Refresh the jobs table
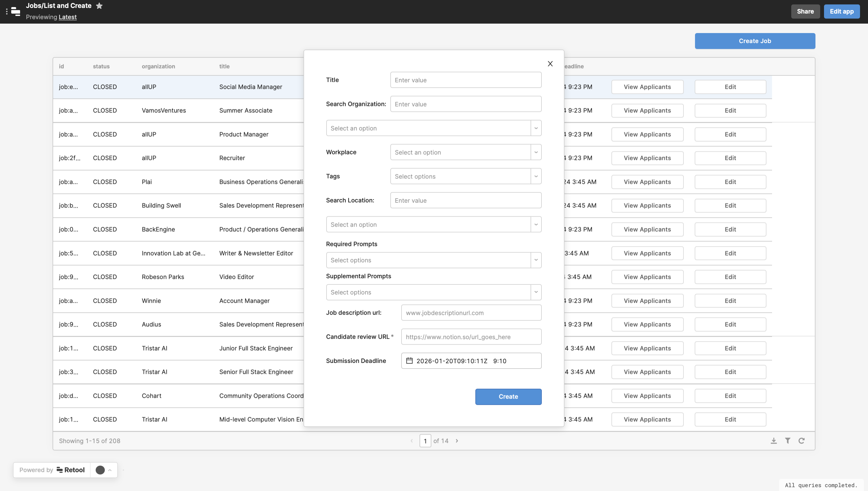 (x=802, y=441)
